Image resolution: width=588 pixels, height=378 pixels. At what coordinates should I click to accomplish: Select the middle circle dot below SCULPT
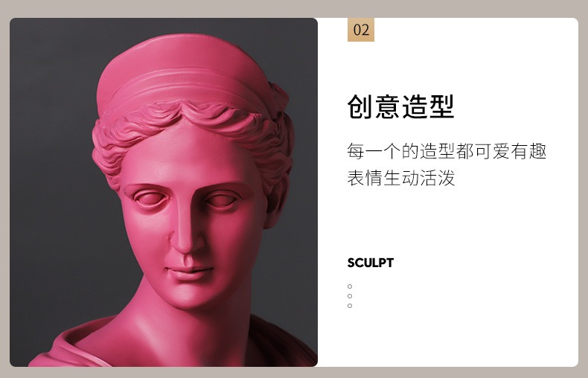tap(350, 296)
